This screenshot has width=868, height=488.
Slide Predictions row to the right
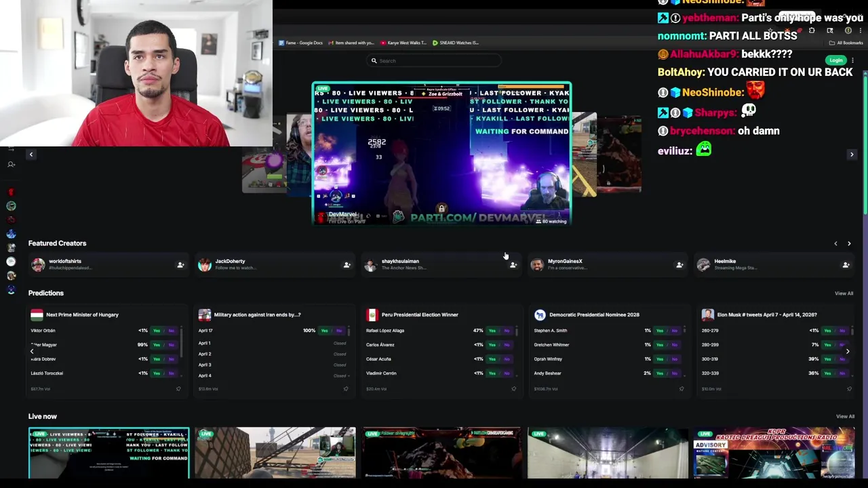click(847, 351)
